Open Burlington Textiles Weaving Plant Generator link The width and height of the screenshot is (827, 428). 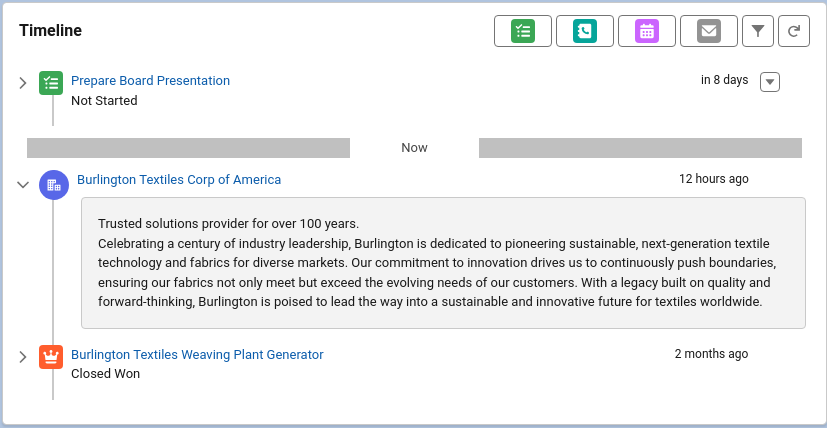point(197,355)
